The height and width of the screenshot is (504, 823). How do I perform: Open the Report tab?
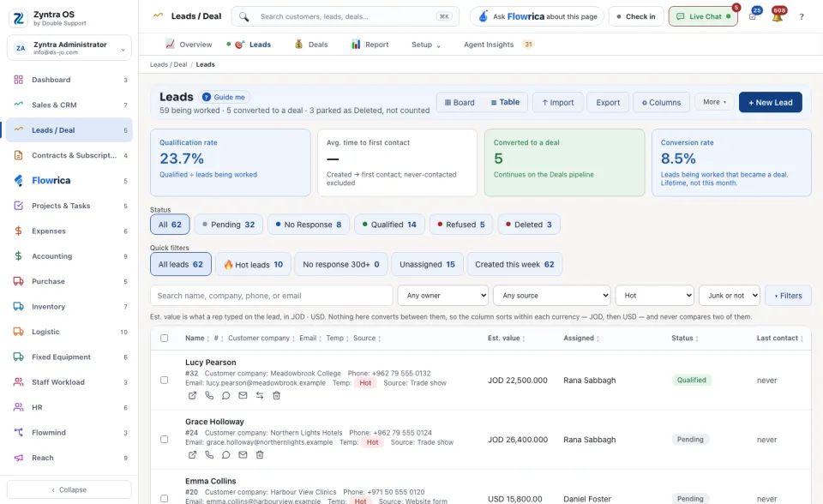(x=370, y=45)
